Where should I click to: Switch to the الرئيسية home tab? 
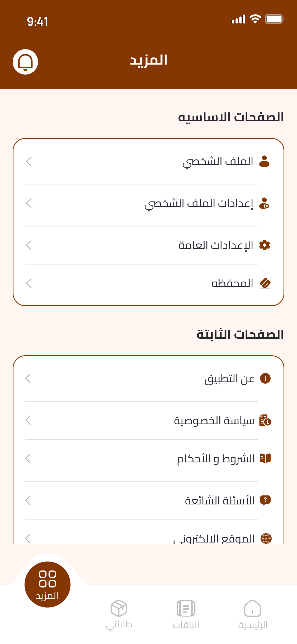253,614
